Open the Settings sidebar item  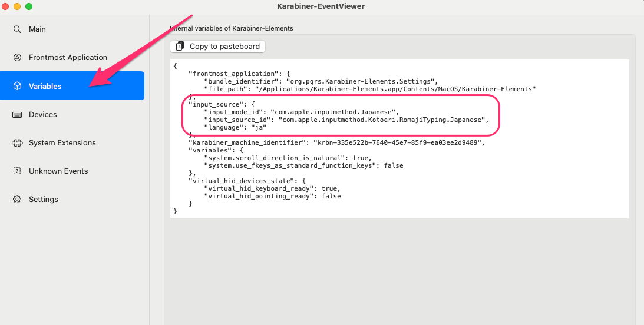[x=72, y=200]
